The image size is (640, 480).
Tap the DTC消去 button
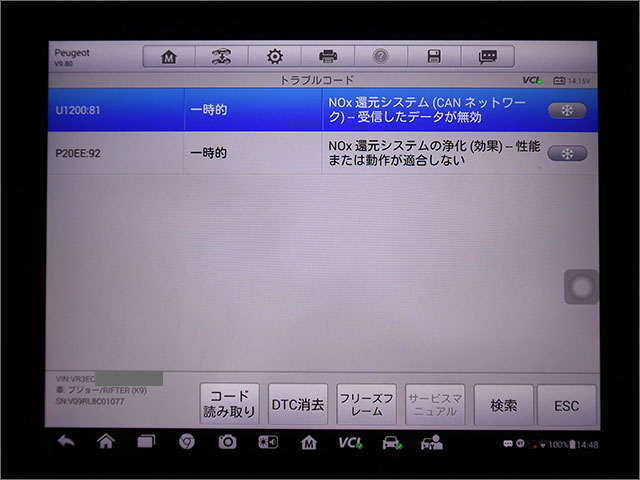[x=298, y=404]
